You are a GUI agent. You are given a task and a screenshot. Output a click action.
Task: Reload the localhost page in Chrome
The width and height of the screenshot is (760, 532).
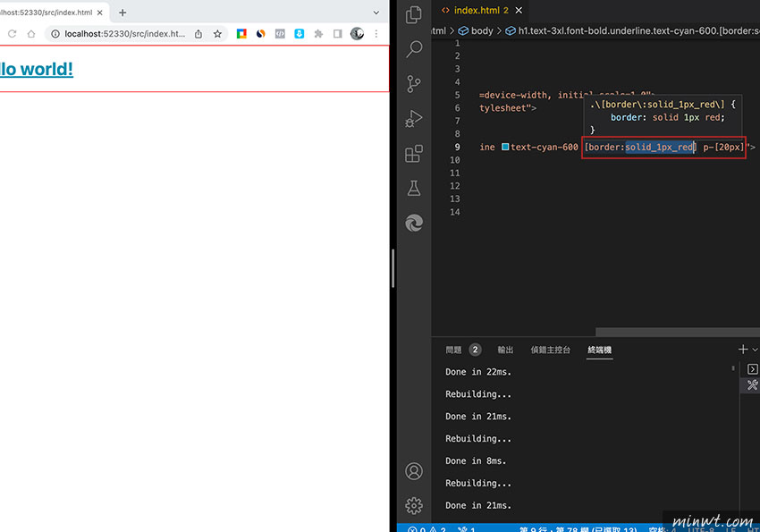13,34
